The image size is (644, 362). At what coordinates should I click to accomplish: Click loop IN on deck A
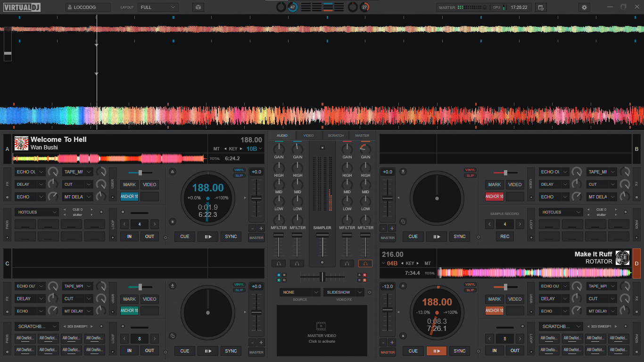pyautogui.click(x=129, y=237)
